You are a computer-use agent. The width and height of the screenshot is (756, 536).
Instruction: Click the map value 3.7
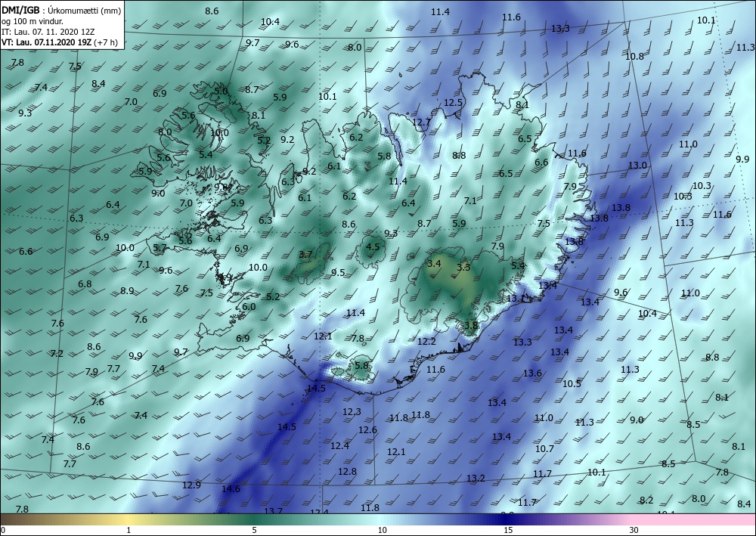pos(305,255)
